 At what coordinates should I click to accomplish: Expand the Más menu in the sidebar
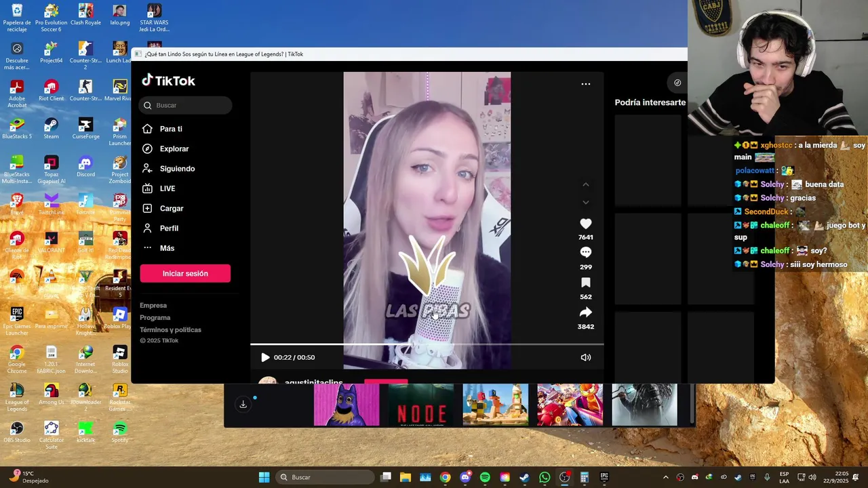tap(167, 248)
